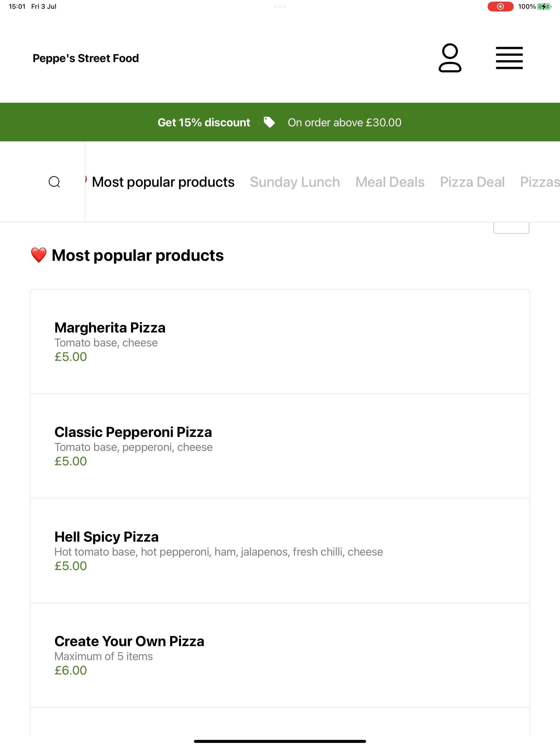The height and width of the screenshot is (747, 560).
Task: Tap the £6.00 price under Create Your Own Pizza
Action: coord(71,670)
